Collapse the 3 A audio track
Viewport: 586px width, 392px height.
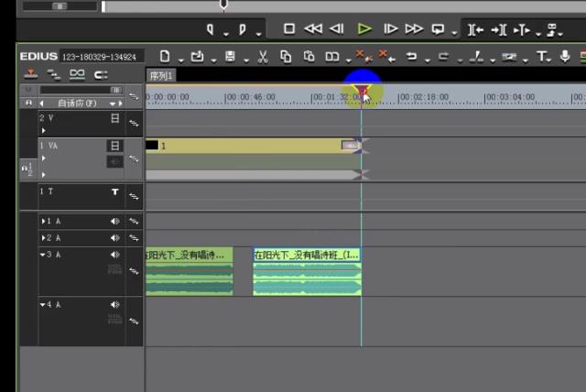coord(43,255)
